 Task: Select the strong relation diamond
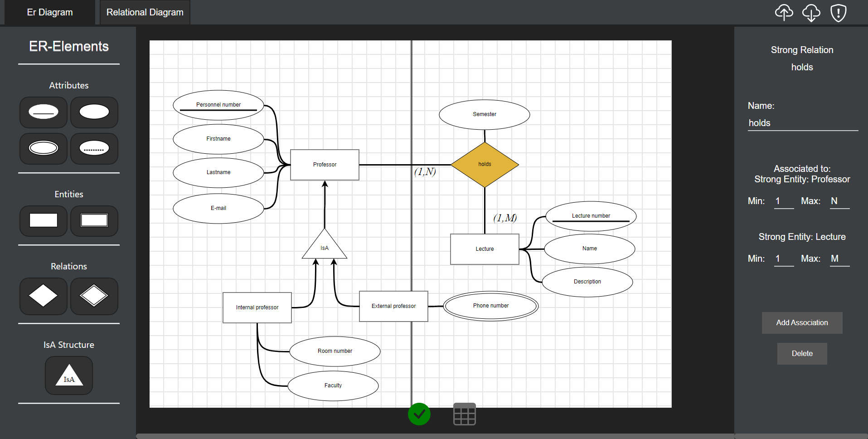43,296
